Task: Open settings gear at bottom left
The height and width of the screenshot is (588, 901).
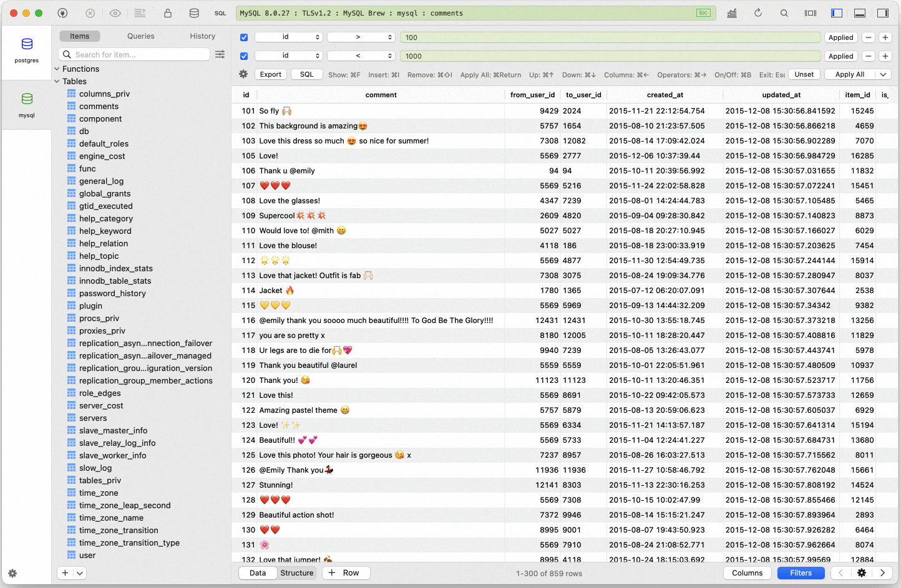Action: pos(12,573)
